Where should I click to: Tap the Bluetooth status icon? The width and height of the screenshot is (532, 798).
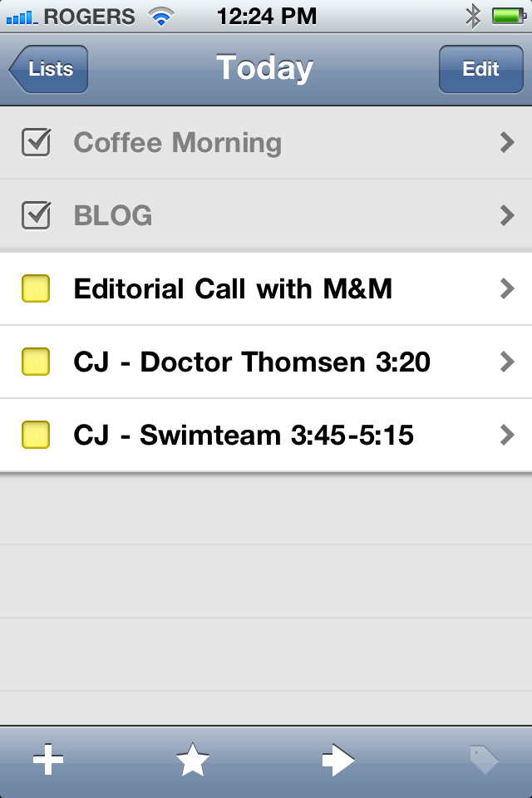473,16
